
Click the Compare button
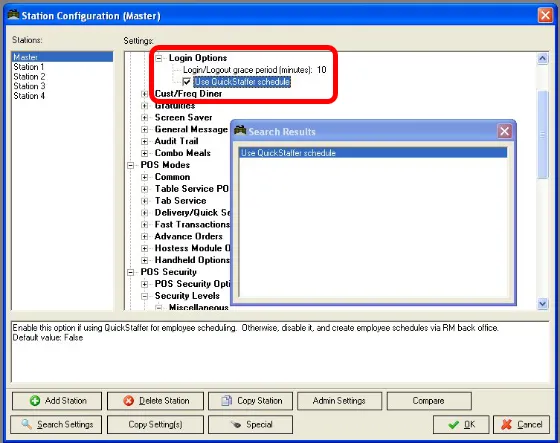point(429,401)
